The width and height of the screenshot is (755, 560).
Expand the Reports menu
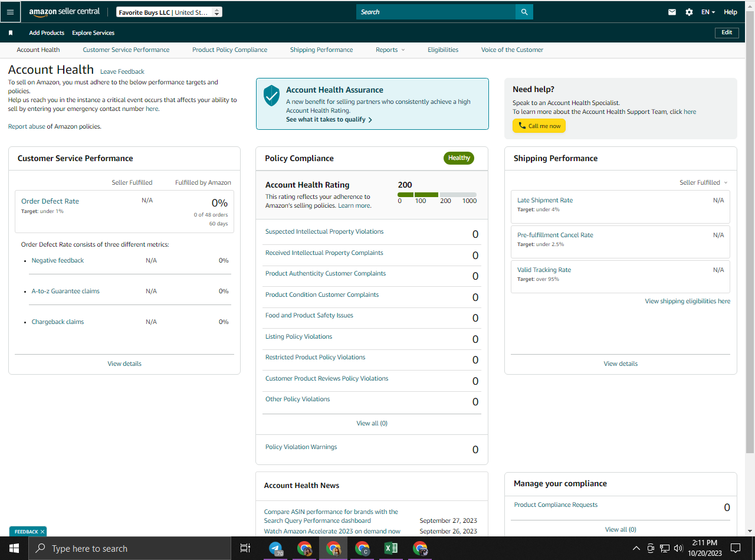[x=390, y=50]
